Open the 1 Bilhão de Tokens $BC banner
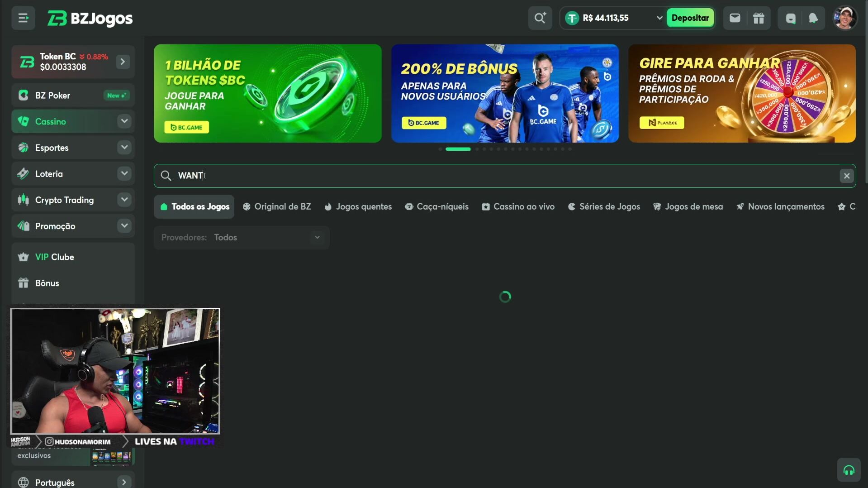The image size is (868, 488). click(268, 93)
